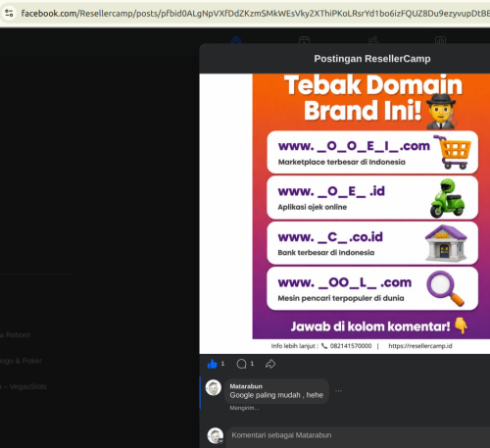Open the Tebak Domain Brand Ini post image

[x=371, y=206]
